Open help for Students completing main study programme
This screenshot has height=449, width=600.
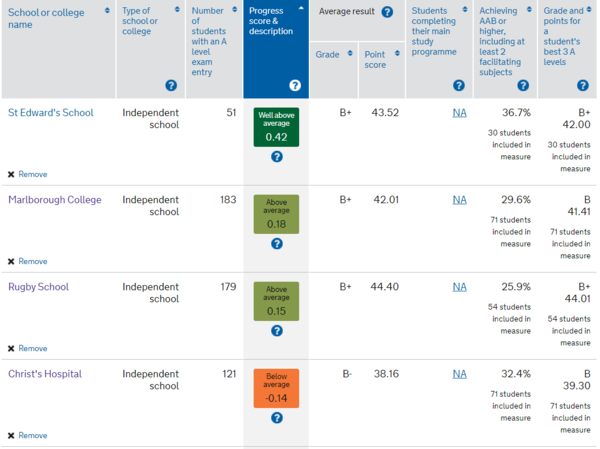[459, 85]
